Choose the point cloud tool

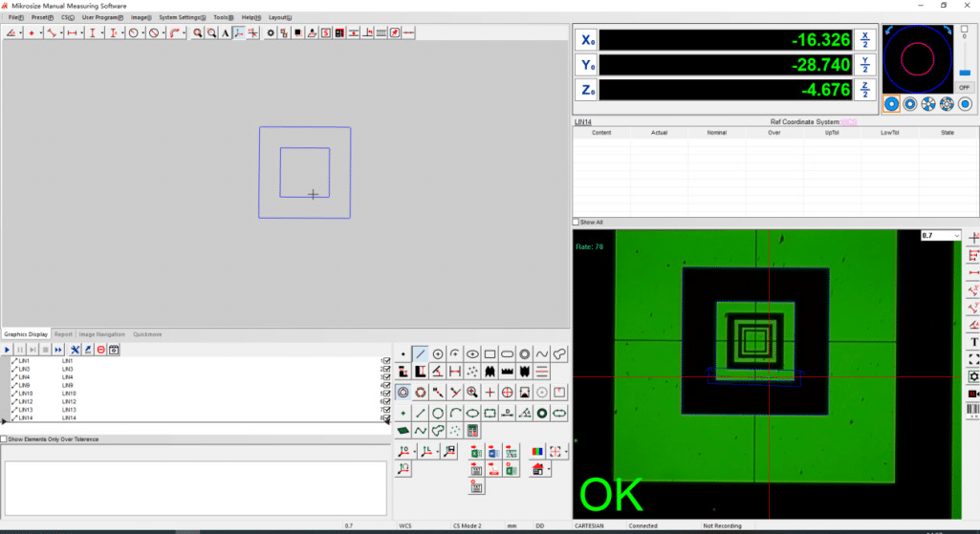pyautogui.click(x=472, y=372)
